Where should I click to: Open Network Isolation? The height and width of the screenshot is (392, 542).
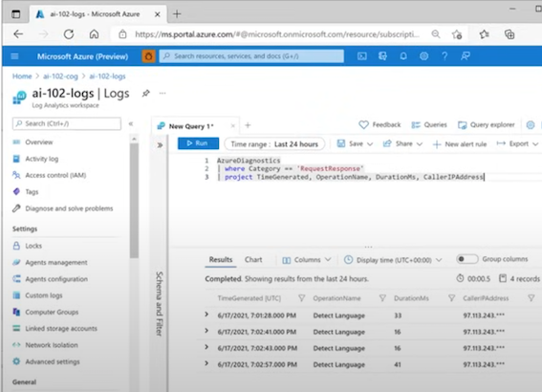(x=52, y=345)
